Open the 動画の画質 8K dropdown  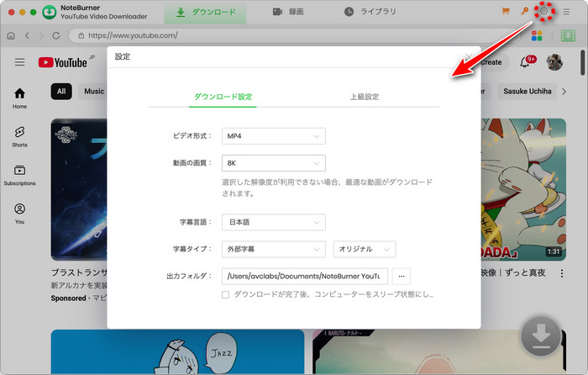[273, 163]
